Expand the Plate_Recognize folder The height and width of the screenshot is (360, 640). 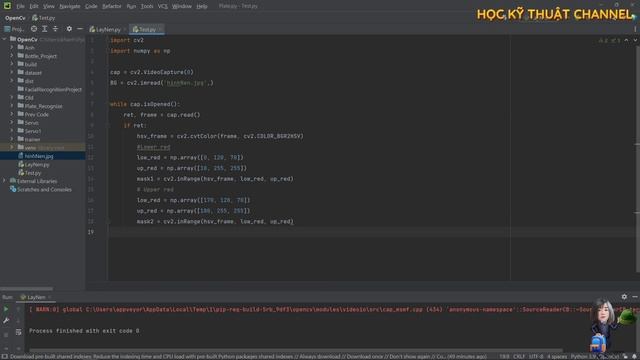coord(12,106)
